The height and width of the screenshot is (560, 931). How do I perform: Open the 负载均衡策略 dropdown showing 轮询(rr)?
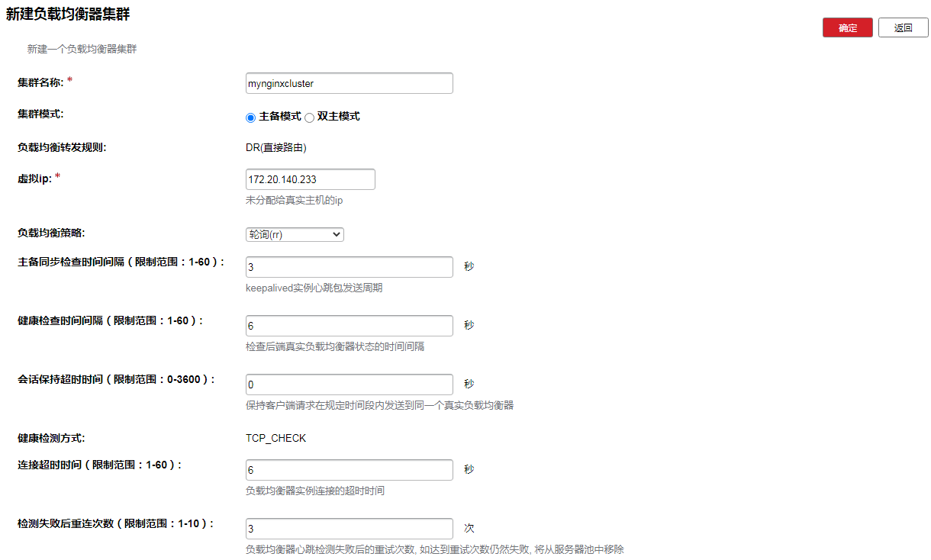(x=295, y=234)
